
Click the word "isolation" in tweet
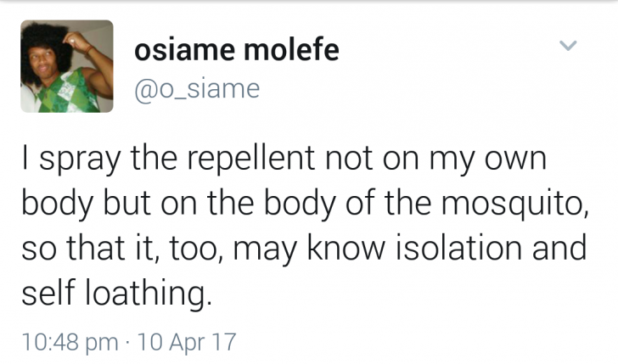(459, 248)
